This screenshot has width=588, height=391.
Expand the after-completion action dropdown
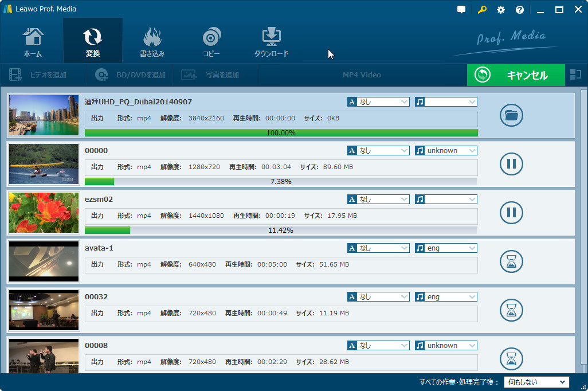point(536,382)
